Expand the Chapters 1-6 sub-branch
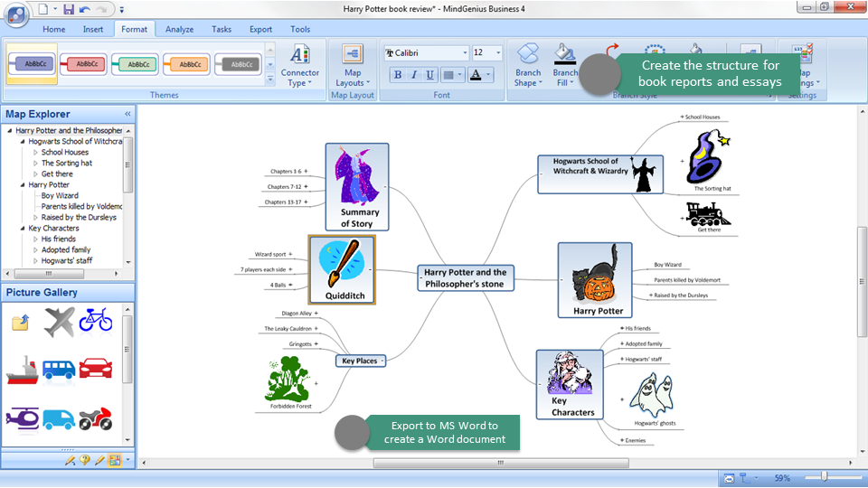 point(306,172)
